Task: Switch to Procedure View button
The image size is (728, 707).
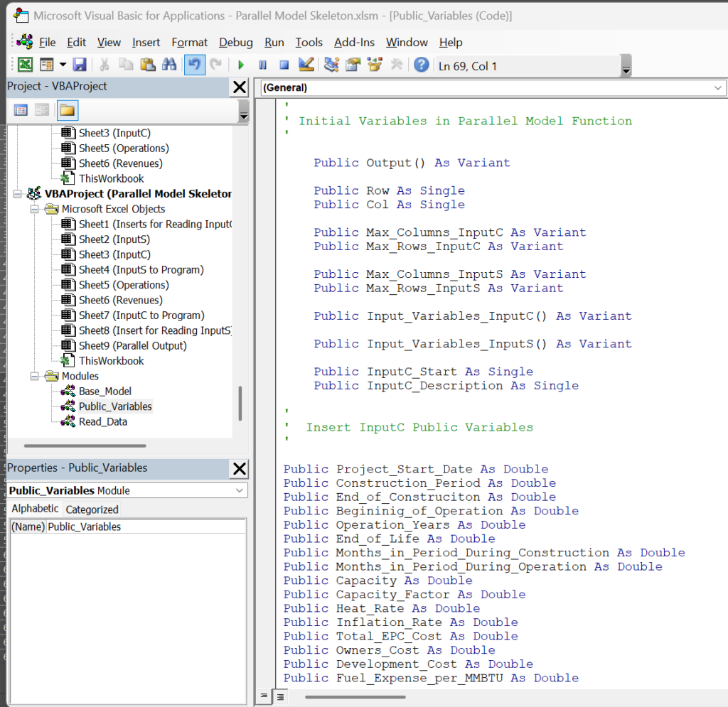Action: coord(264,696)
